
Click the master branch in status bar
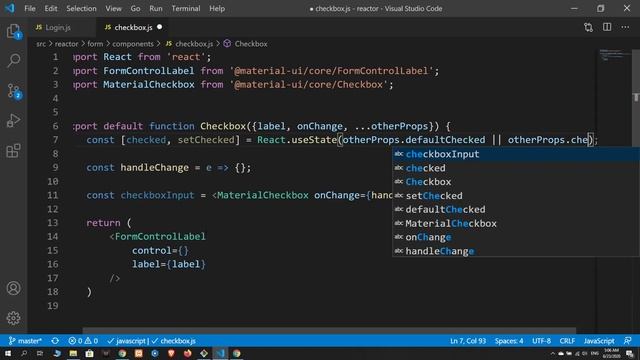pos(25,341)
